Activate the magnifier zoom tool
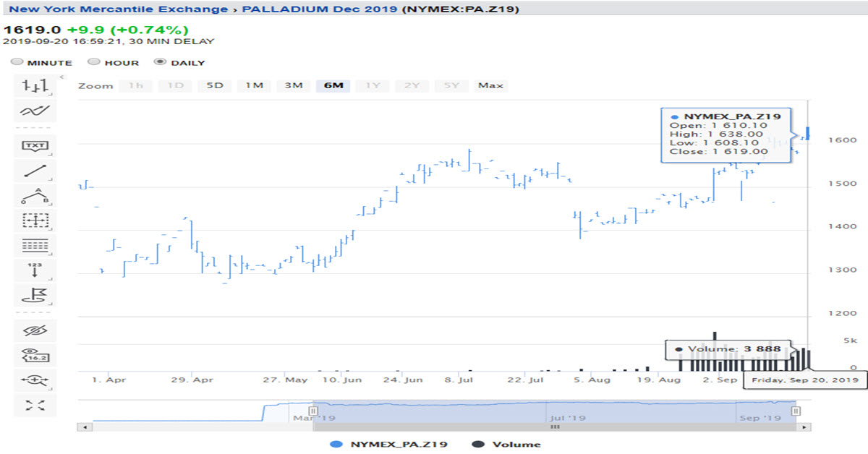This screenshot has width=868, height=454. coord(35,380)
